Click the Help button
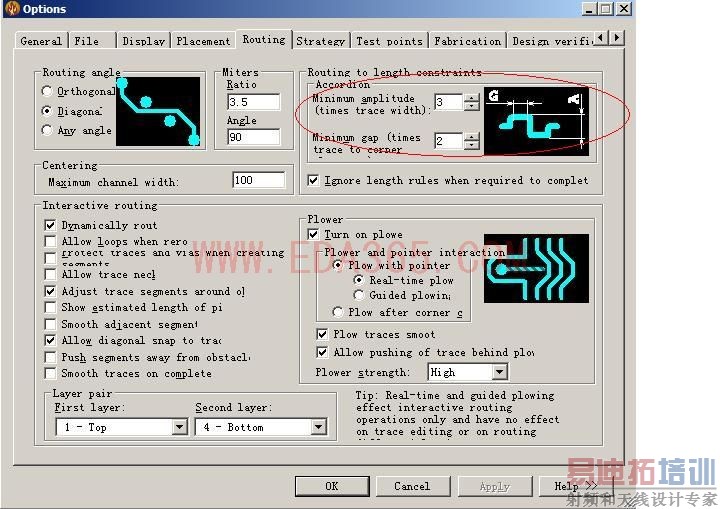Viewport: 720px width, 509px height. pyautogui.click(x=576, y=486)
